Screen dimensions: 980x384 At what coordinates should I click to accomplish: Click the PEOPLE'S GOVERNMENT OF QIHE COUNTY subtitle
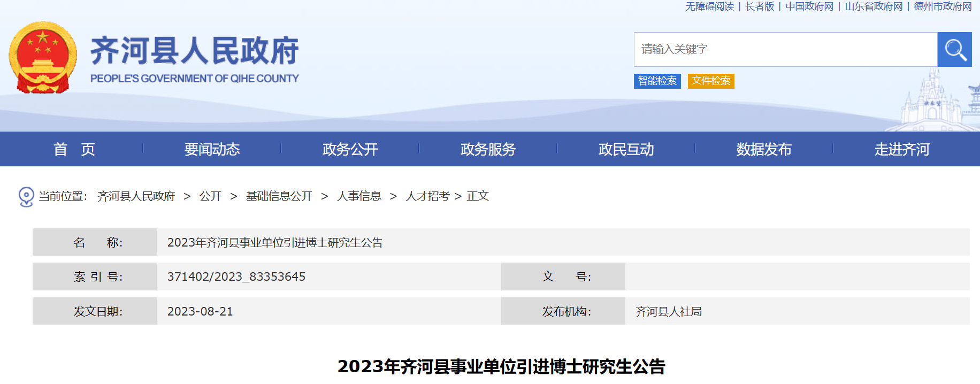tap(195, 79)
